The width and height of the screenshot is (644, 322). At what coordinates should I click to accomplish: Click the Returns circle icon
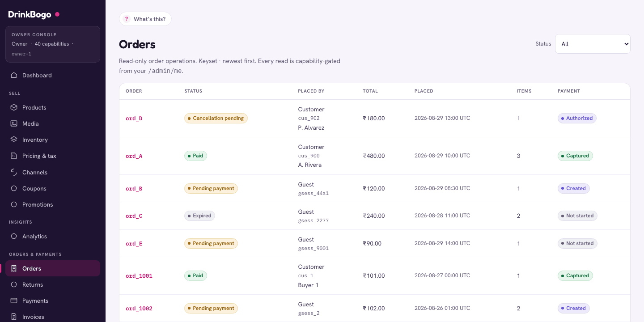pos(14,284)
